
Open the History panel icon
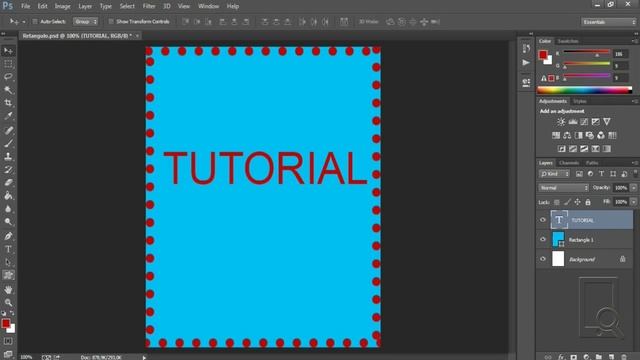pos(526,49)
